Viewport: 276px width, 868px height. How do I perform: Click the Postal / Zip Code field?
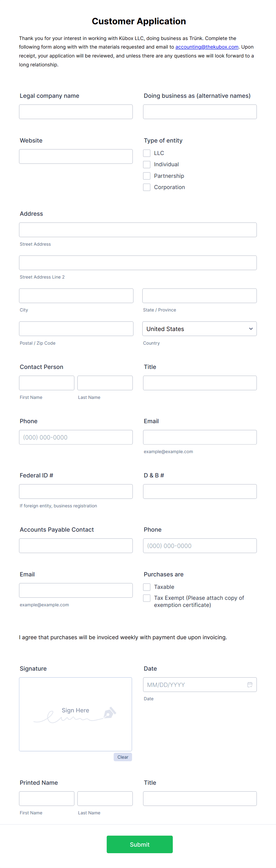[x=76, y=329]
